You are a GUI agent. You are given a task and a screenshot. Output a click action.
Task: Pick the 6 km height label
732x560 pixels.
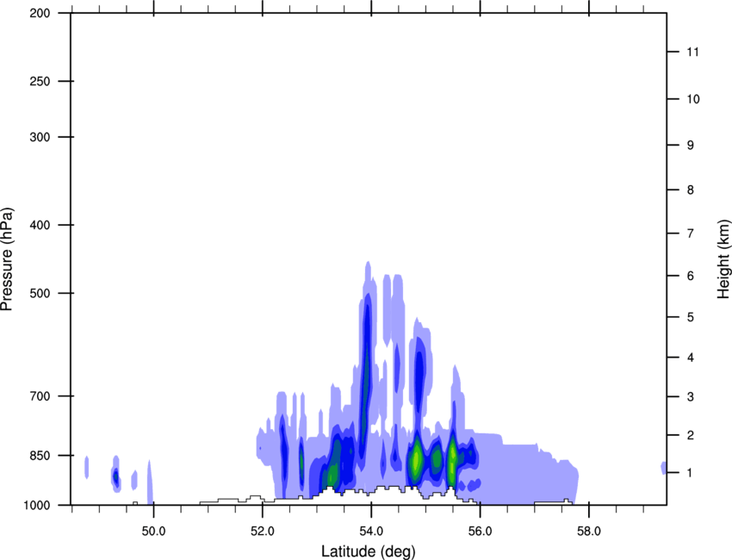[x=691, y=276]
